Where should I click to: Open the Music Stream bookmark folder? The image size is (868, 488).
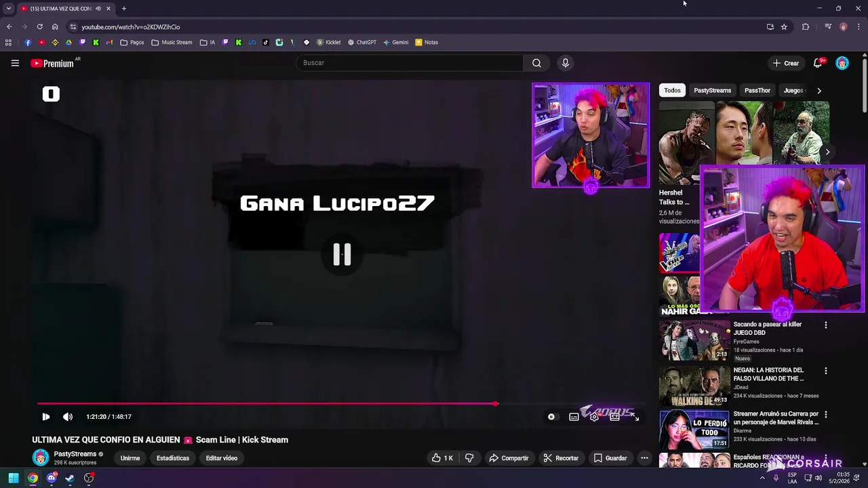pyautogui.click(x=172, y=42)
